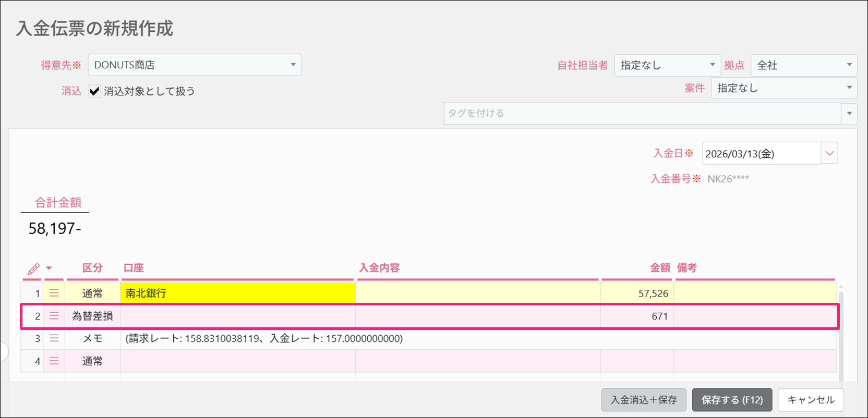Open the 自社担当者 dropdown
The image size is (868, 418).
tap(667, 65)
